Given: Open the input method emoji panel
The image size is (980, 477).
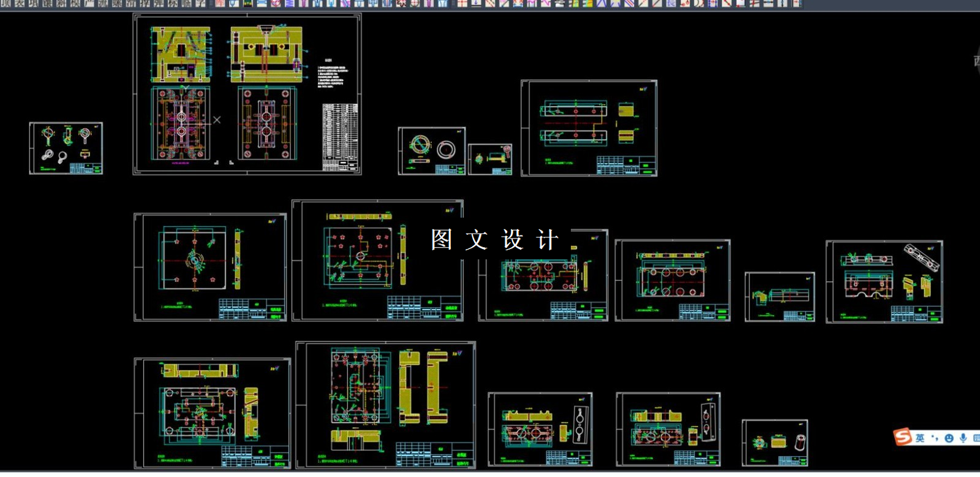Looking at the screenshot, I should tap(949, 438).
